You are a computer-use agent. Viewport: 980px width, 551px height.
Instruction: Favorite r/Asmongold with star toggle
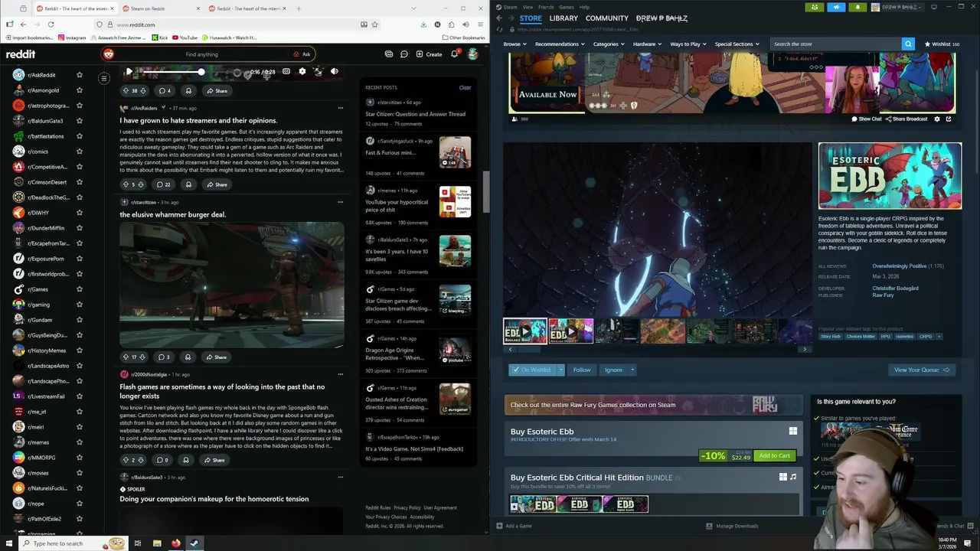click(79, 90)
